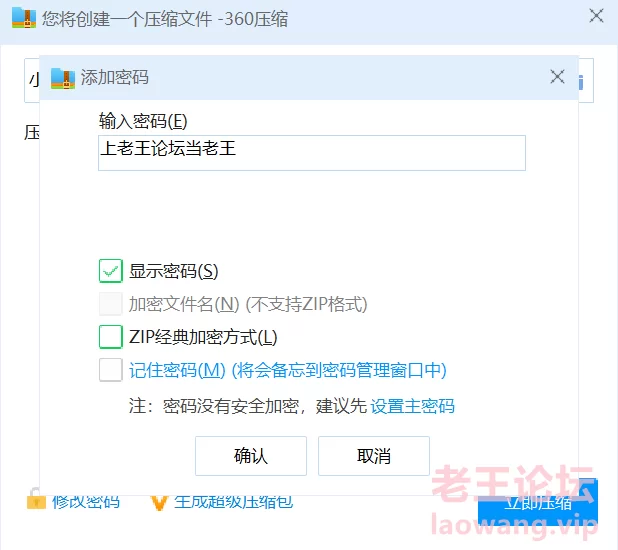Viewport: 618px width, 550px height.
Task: Confirm the password with the 确认 button
Action: pos(251,456)
